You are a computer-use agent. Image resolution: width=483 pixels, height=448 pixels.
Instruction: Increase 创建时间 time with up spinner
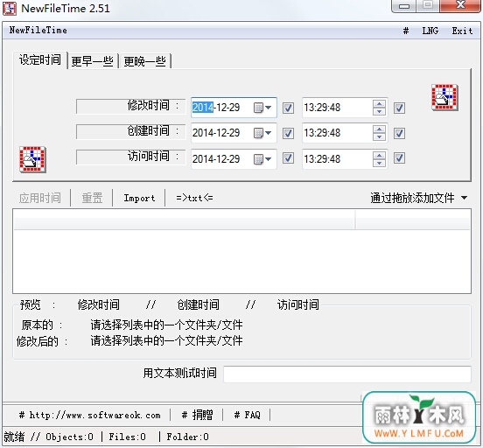[x=379, y=129]
